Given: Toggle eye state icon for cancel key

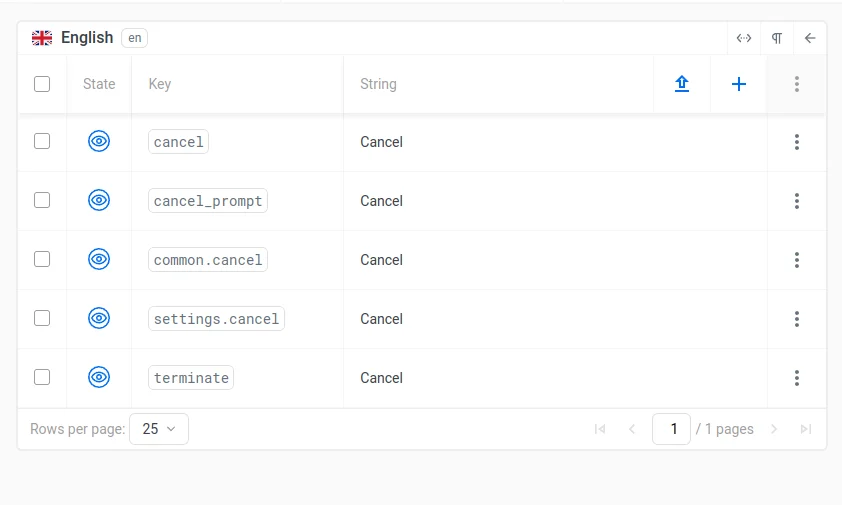Looking at the screenshot, I should coord(99,142).
